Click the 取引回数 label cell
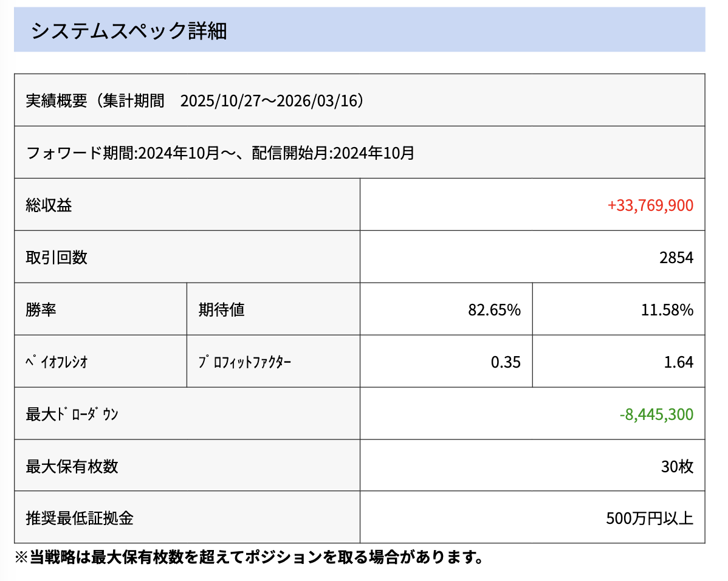This screenshot has width=728, height=581. tap(57, 257)
